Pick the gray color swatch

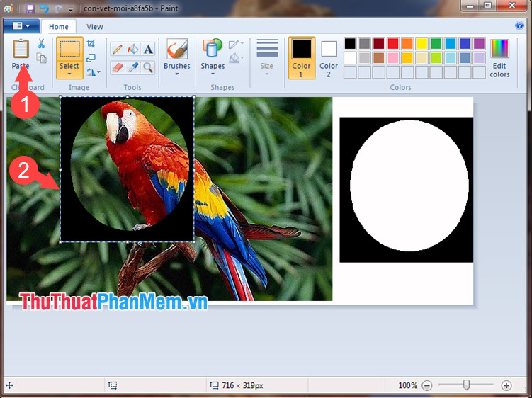(364, 43)
